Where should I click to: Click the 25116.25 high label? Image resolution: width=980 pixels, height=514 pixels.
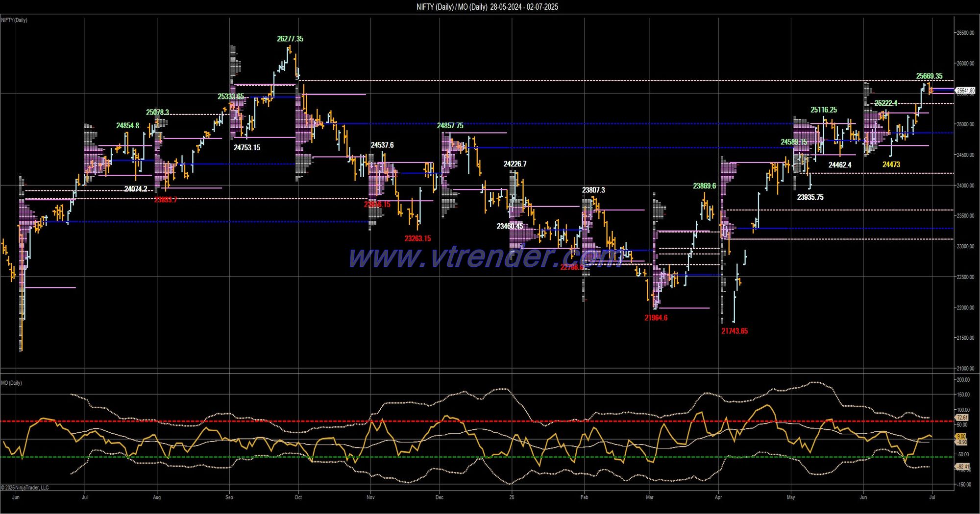pos(824,110)
